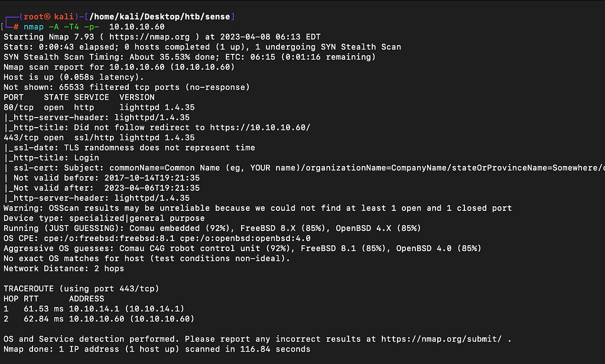
Task: Click the -A flag in the command
Action: point(54,27)
